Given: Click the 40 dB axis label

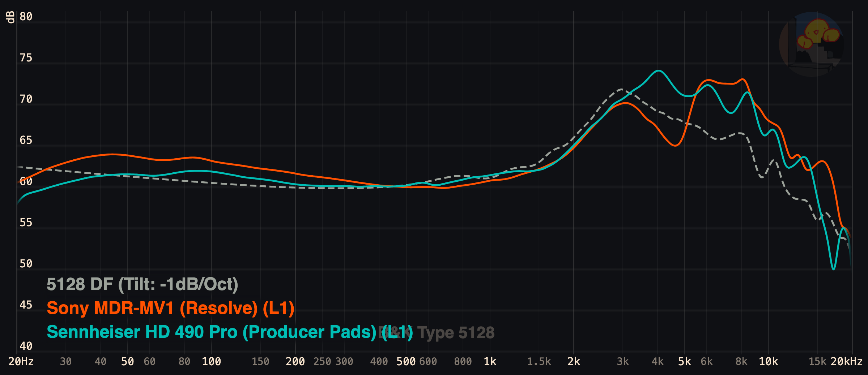Looking at the screenshot, I should point(26,346).
